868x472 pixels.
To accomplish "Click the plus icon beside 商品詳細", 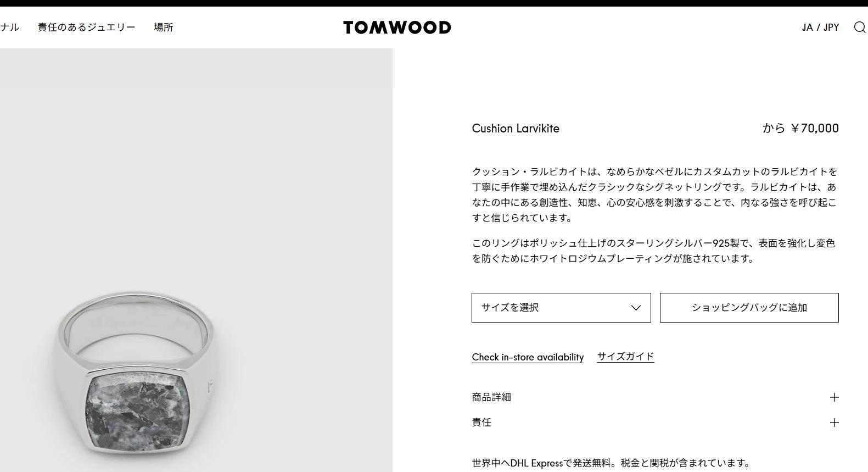I will point(834,397).
